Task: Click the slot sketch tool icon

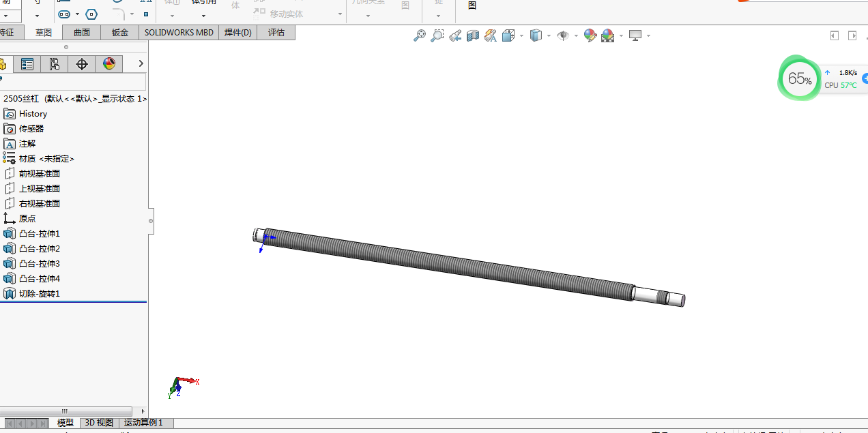Action: click(x=64, y=14)
